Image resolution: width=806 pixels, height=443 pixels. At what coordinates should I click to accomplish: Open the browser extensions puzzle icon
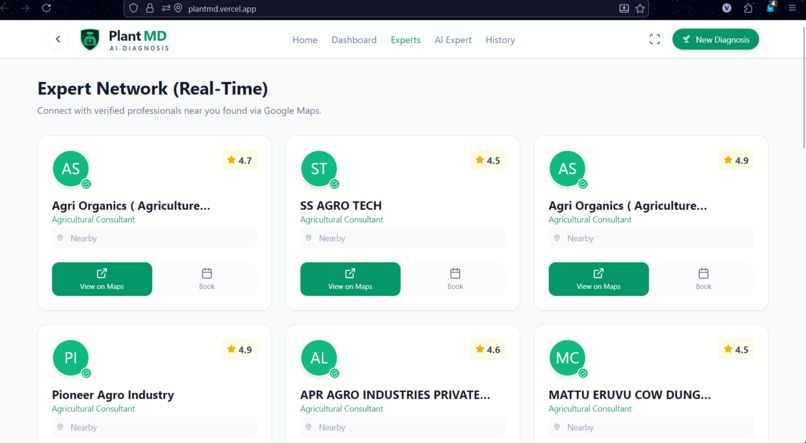point(748,8)
